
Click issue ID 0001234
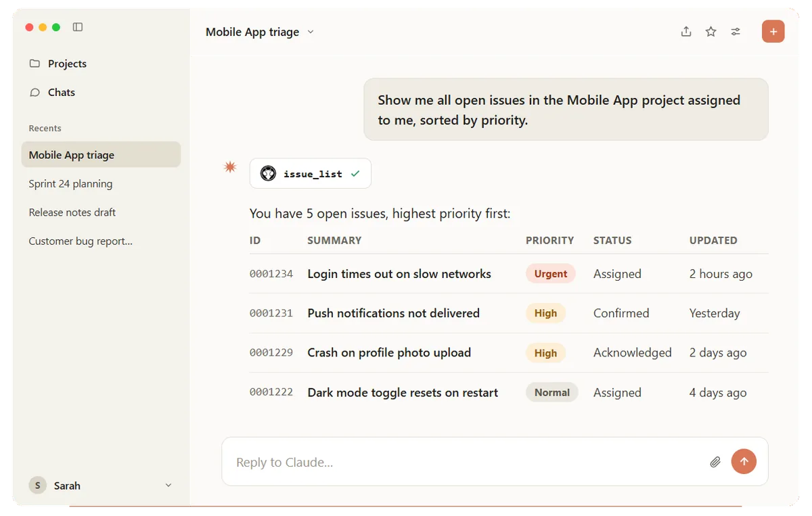pyautogui.click(x=271, y=274)
